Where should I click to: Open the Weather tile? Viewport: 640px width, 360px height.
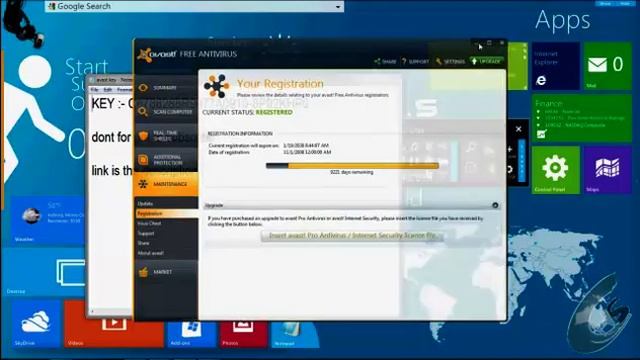click(47, 220)
